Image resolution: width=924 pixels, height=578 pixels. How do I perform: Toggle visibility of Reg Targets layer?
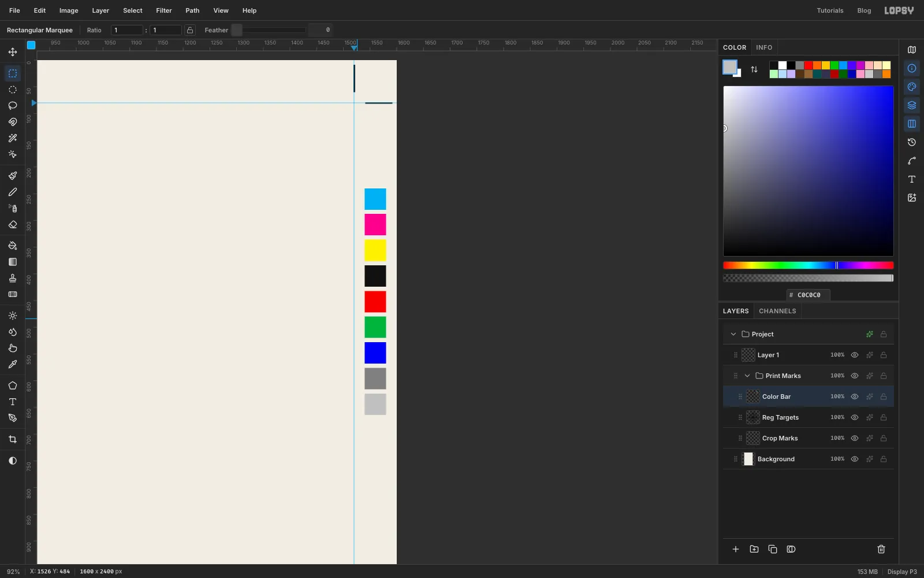point(855,417)
